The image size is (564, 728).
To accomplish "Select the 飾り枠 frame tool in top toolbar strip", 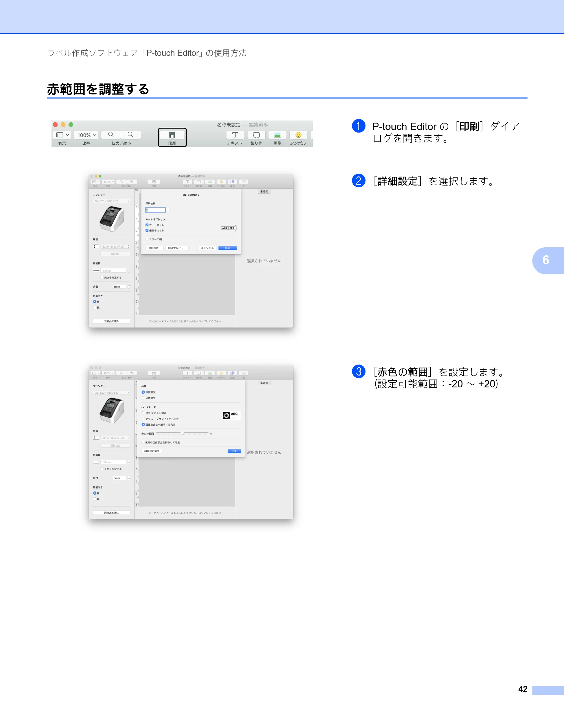I will (x=256, y=135).
